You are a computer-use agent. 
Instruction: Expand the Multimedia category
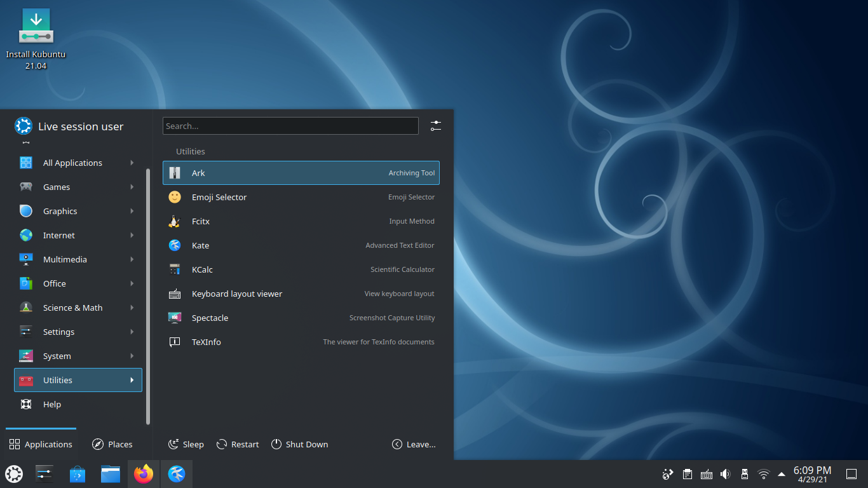[x=78, y=259]
